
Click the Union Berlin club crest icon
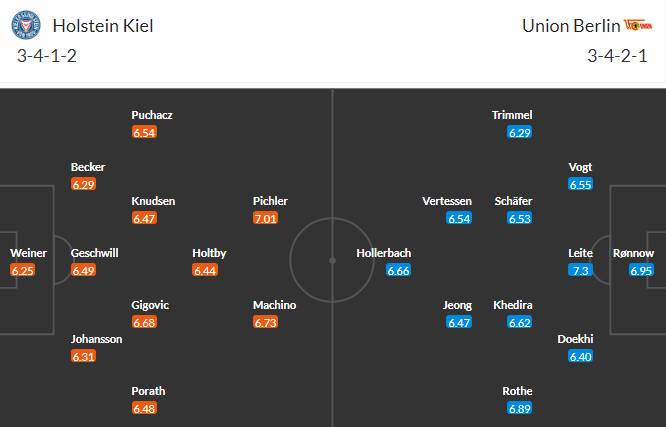pos(636,25)
